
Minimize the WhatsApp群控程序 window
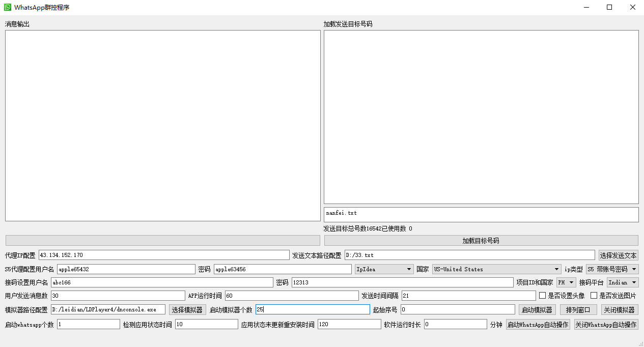[586, 8]
